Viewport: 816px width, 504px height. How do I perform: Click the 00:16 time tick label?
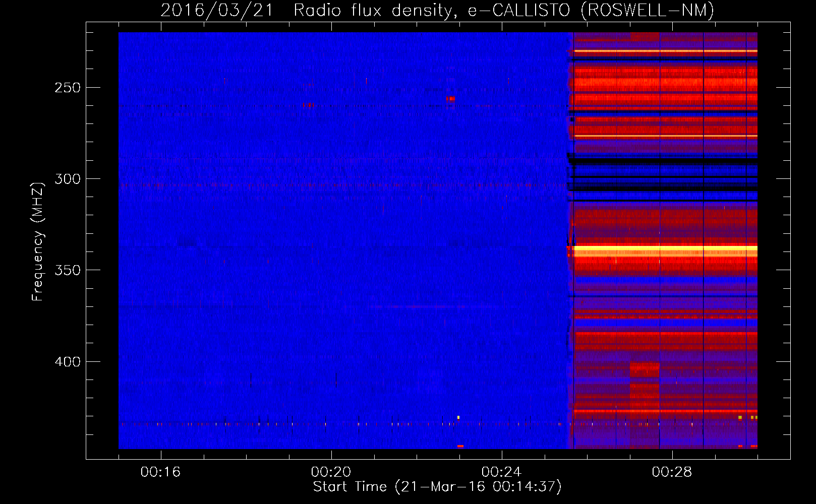pos(160,472)
